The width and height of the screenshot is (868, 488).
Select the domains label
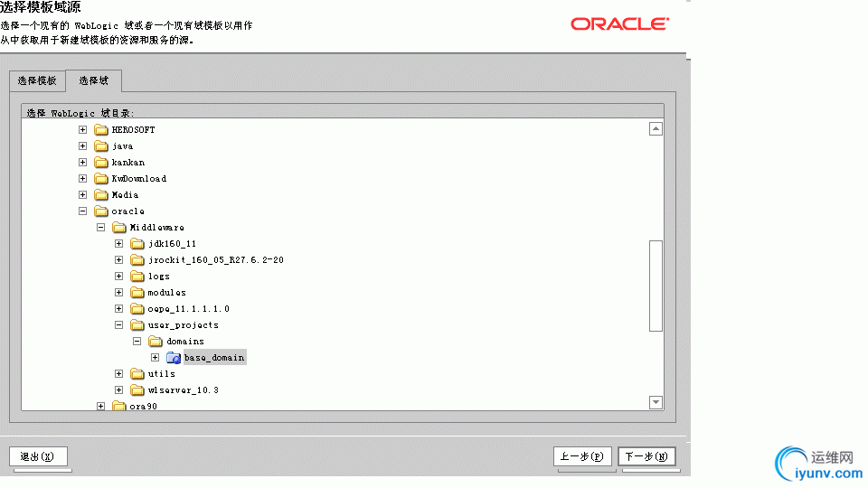coord(185,342)
